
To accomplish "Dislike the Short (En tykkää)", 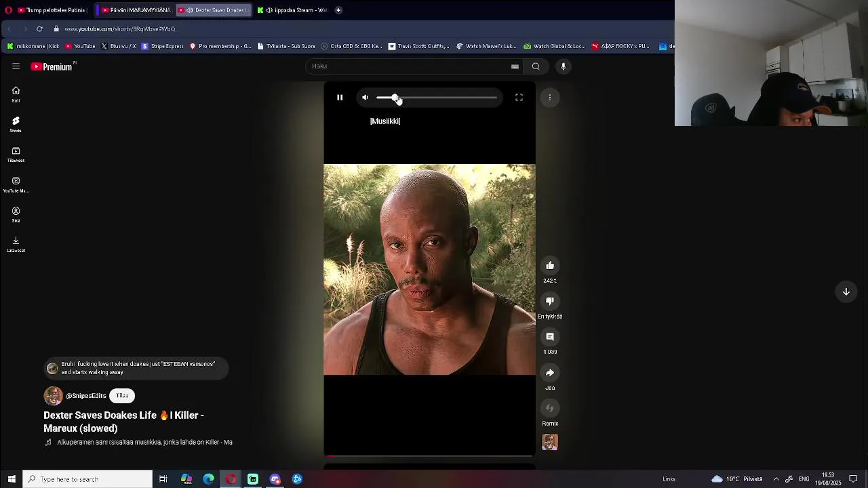I will point(550,301).
